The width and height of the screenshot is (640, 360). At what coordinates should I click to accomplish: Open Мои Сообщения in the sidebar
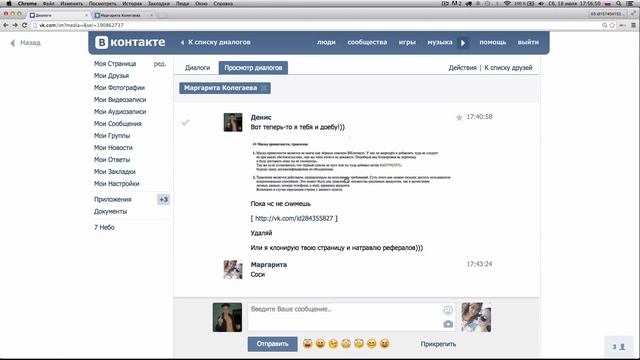(118, 124)
